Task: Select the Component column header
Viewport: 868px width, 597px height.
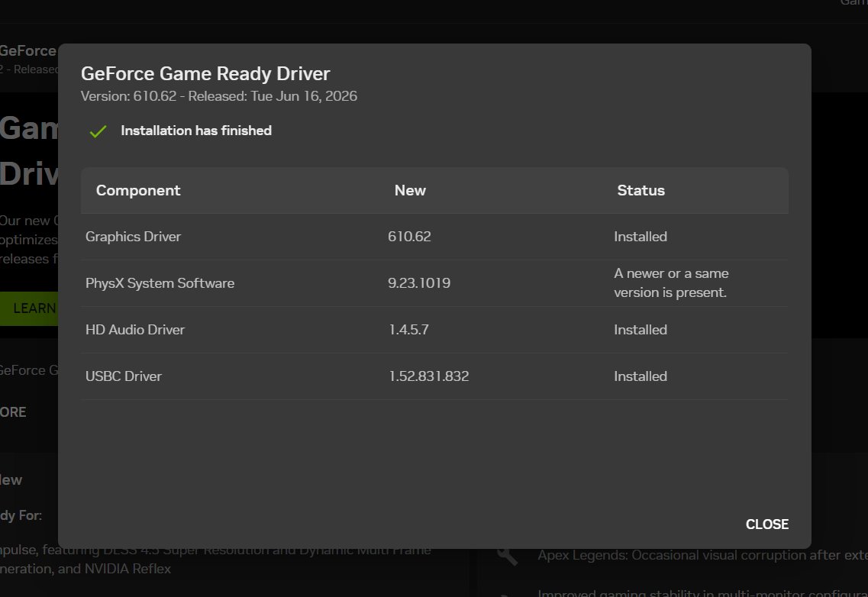Action: (138, 190)
